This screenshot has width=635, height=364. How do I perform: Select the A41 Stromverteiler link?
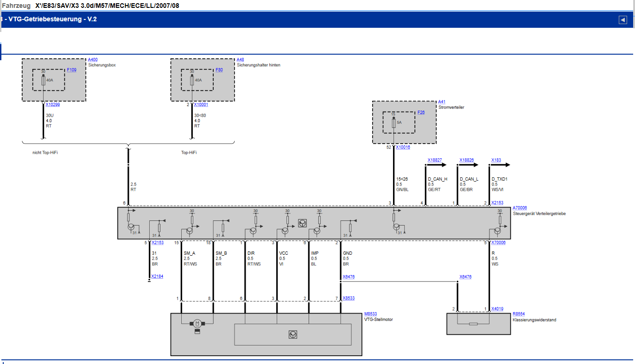tap(442, 102)
